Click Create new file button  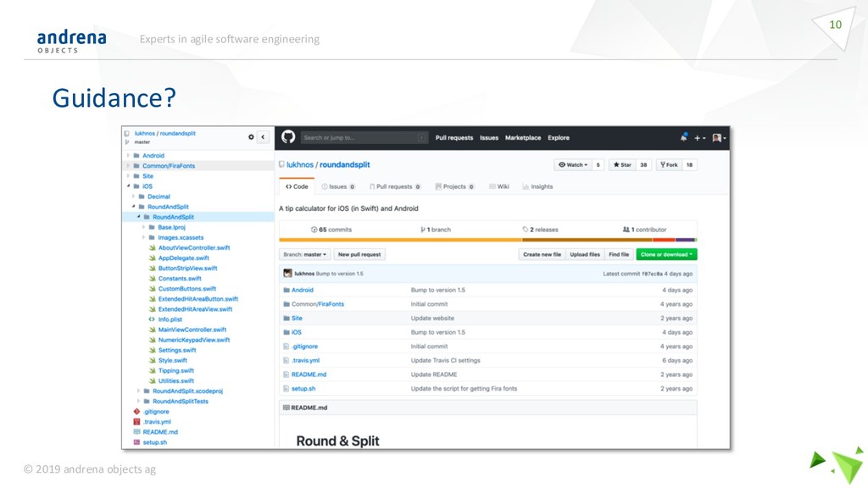pyautogui.click(x=542, y=254)
